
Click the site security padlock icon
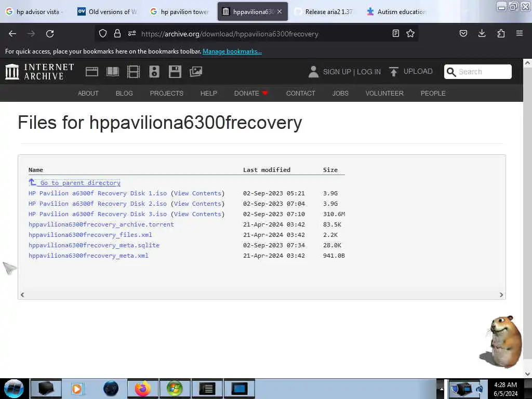pos(117,33)
